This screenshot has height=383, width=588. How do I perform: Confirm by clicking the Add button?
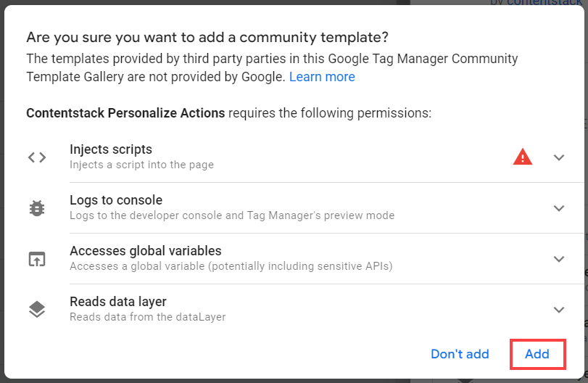[x=537, y=354]
